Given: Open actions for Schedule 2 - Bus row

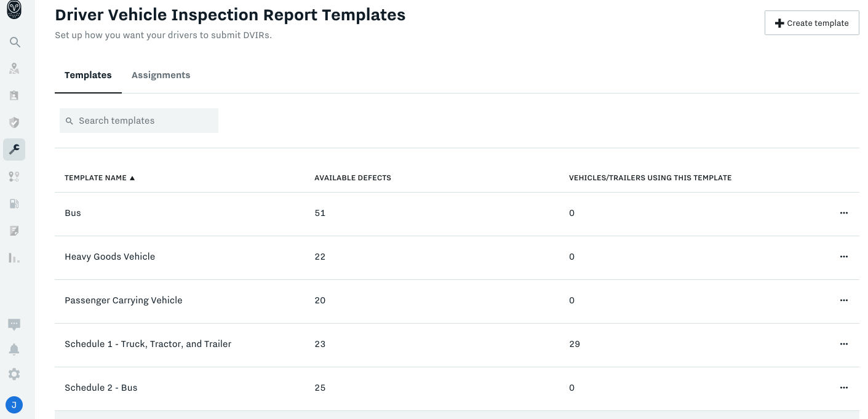Looking at the screenshot, I should point(843,388).
